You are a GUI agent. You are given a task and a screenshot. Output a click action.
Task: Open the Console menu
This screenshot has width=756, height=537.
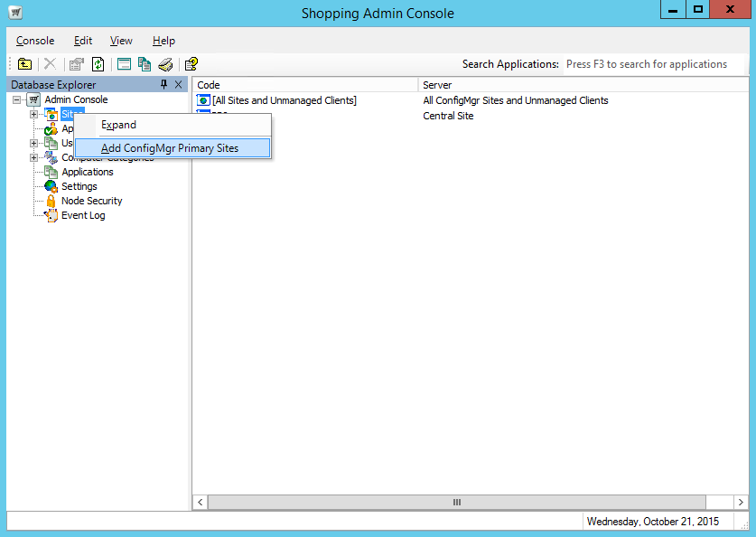[35, 41]
